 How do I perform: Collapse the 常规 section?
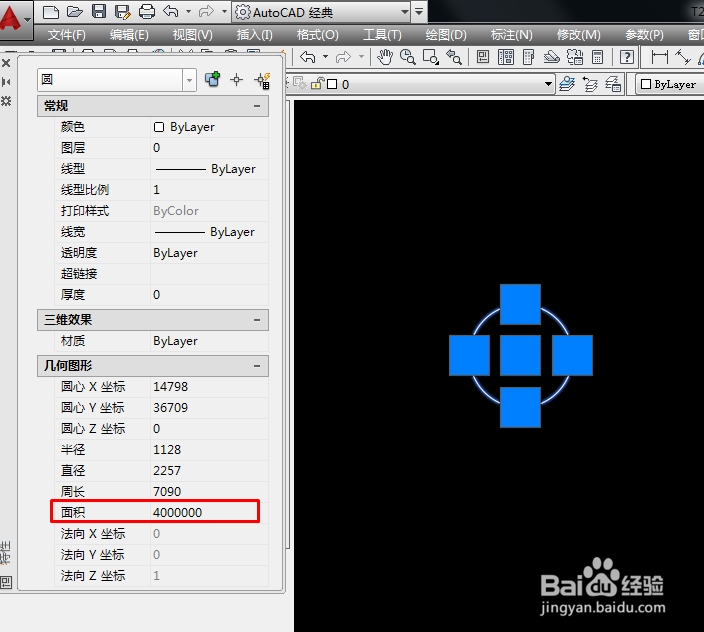[x=257, y=106]
